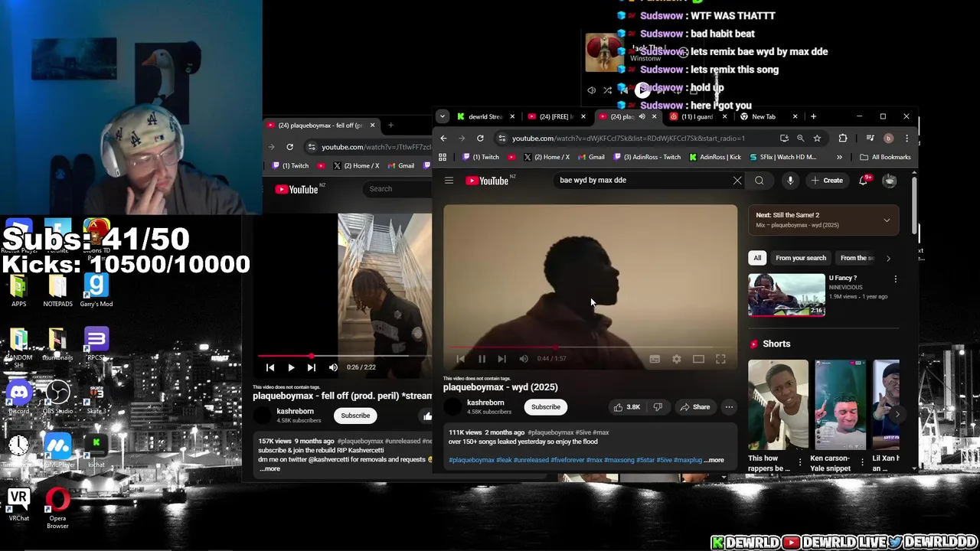980x551 pixels.
Task: Play the 'fell off' video in back window
Action: point(291,367)
